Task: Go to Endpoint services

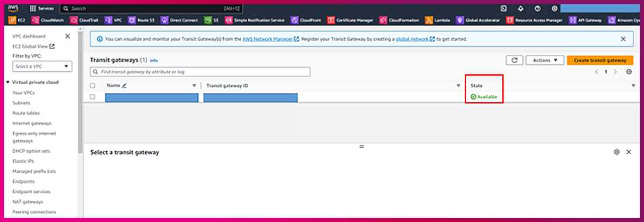Action: [32, 192]
